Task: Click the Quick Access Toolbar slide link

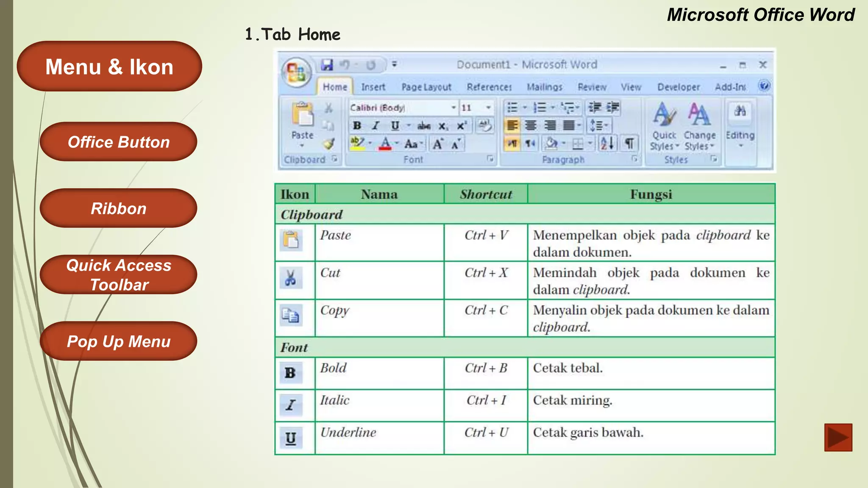Action: (118, 275)
